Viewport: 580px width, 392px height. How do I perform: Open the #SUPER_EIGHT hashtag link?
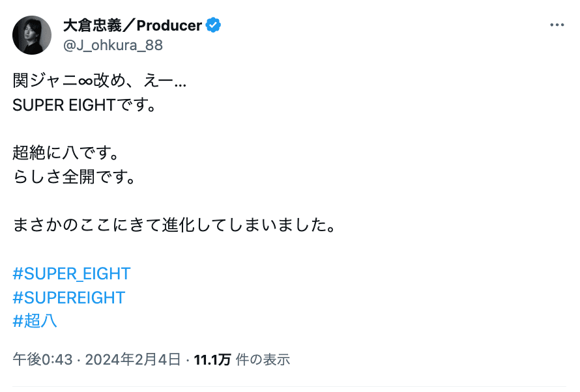(x=71, y=274)
